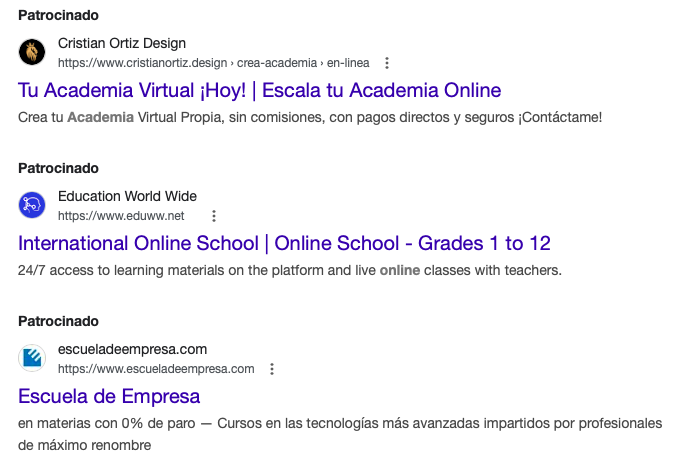Image resolution: width=676 pixels, height=458 pixels.
Task: Click the https://www.eduww.net URL text
Action: click(x=121, y=216)
